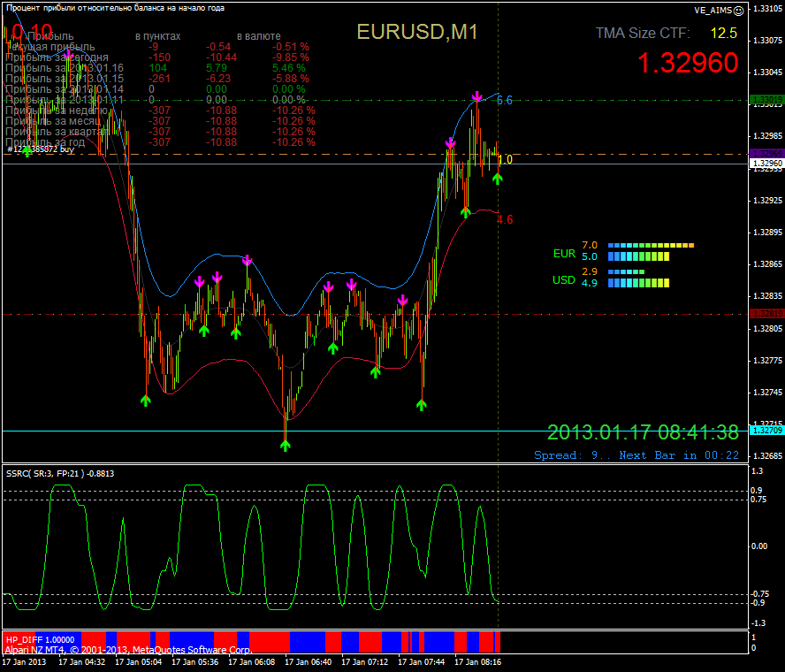This screenshot has height=672, width=785.
Task: Click the red -10.44 currency value
Action: [x=221, y=57]
